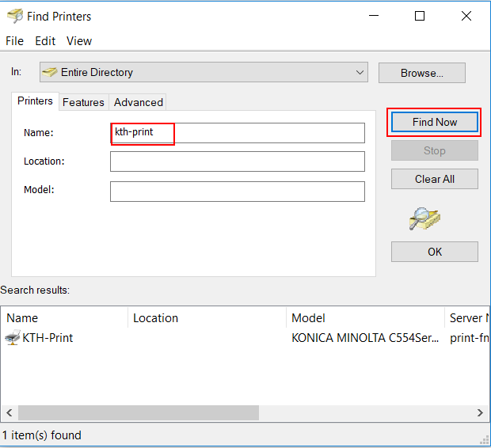
Task: Click the Find Printers title bar icon
Action: pos(15,16)
